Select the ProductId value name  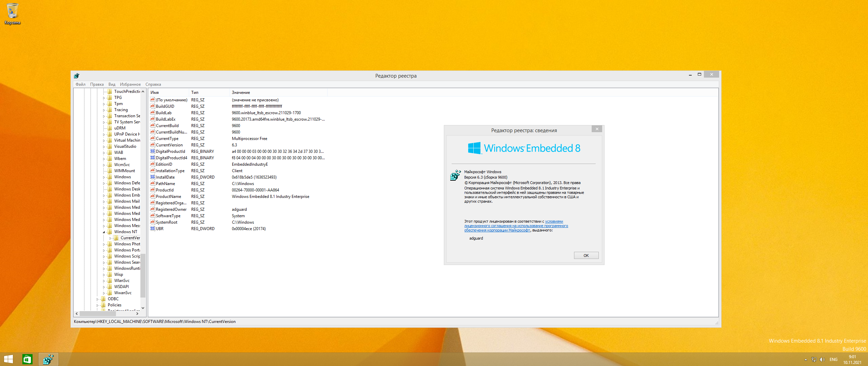[x=165, y=190]
